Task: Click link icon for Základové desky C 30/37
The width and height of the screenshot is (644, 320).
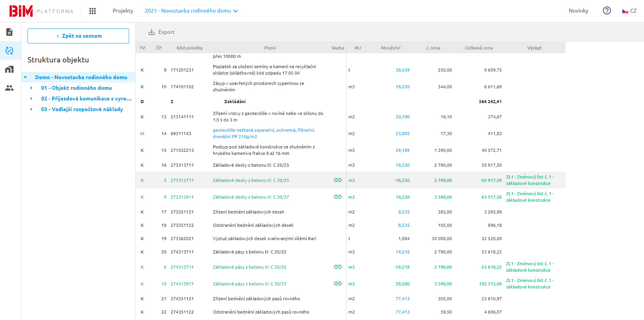Action: coord(337,197)
